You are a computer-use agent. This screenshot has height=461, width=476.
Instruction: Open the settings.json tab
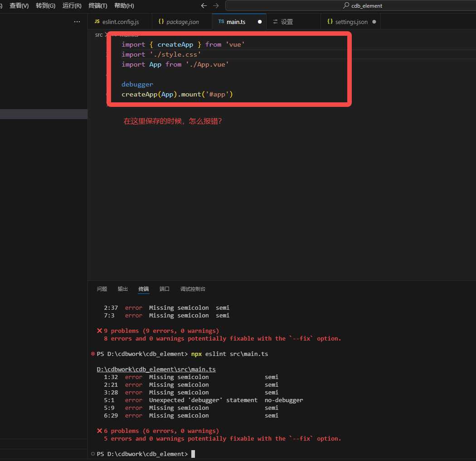(350, 22)
